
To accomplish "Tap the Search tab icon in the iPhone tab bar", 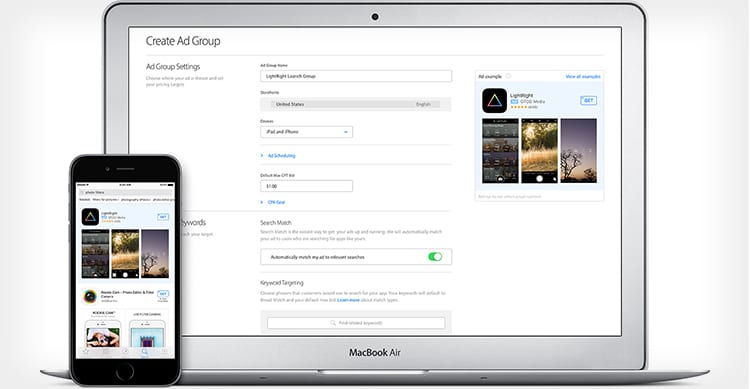I will [x=144, y=352].
